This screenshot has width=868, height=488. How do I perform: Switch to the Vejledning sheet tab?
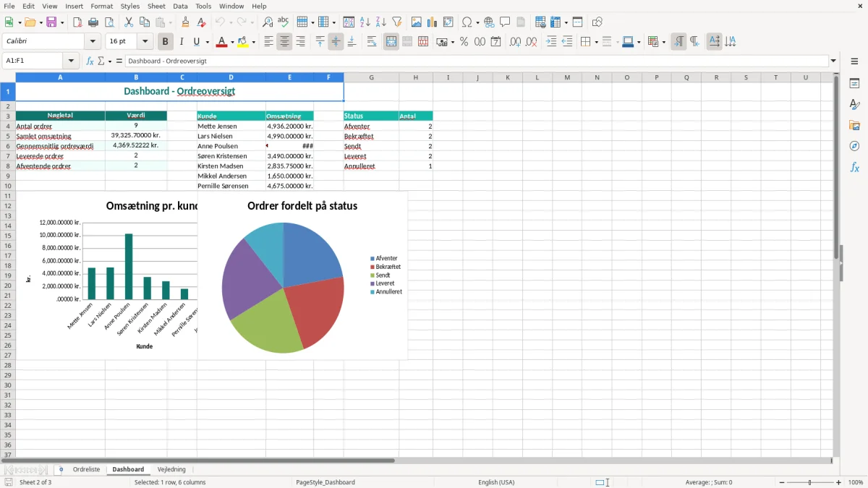tap(171, 469)
